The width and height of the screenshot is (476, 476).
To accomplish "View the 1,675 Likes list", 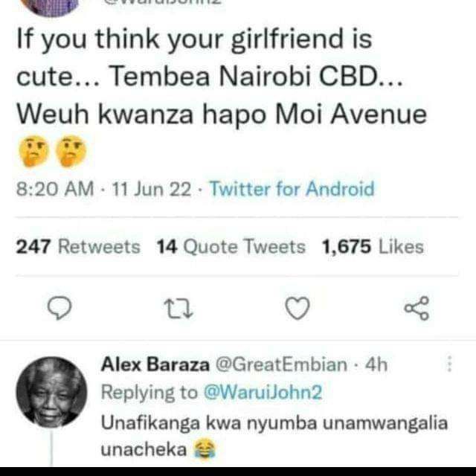I will point(373,246).
